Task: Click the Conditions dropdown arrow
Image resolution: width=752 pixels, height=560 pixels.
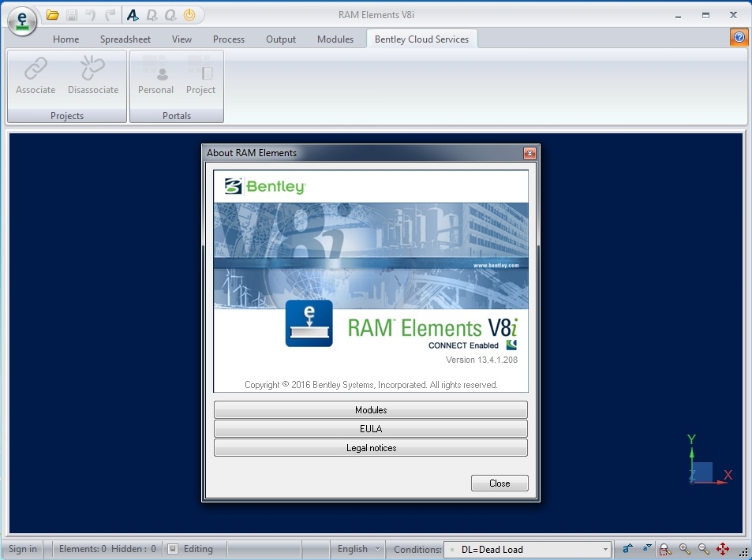Action: [x=605, y=550]
